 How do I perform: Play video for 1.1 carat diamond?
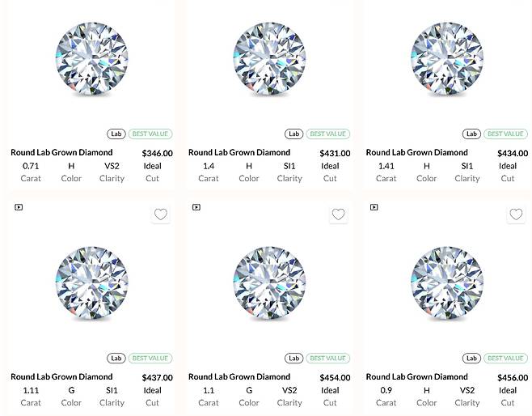pyautogui.click(x=196, y=207)
